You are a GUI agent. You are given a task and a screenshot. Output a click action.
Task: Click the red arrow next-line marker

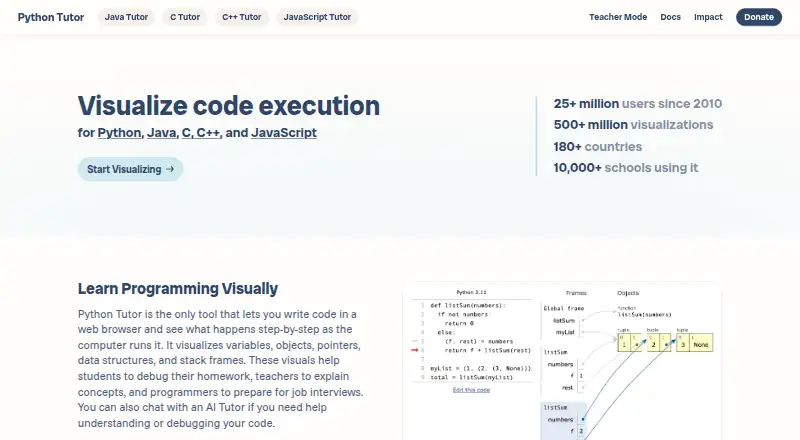pos(415,350)
